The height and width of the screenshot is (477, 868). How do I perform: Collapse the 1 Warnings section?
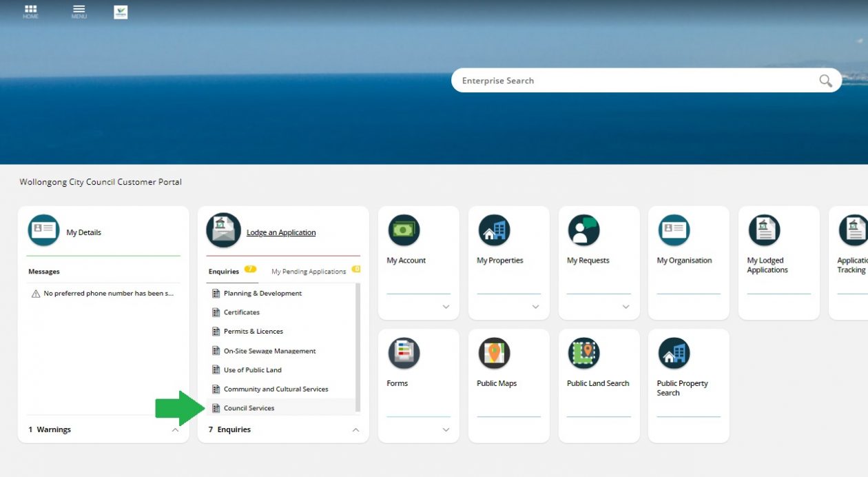click(x=175, y=429)
